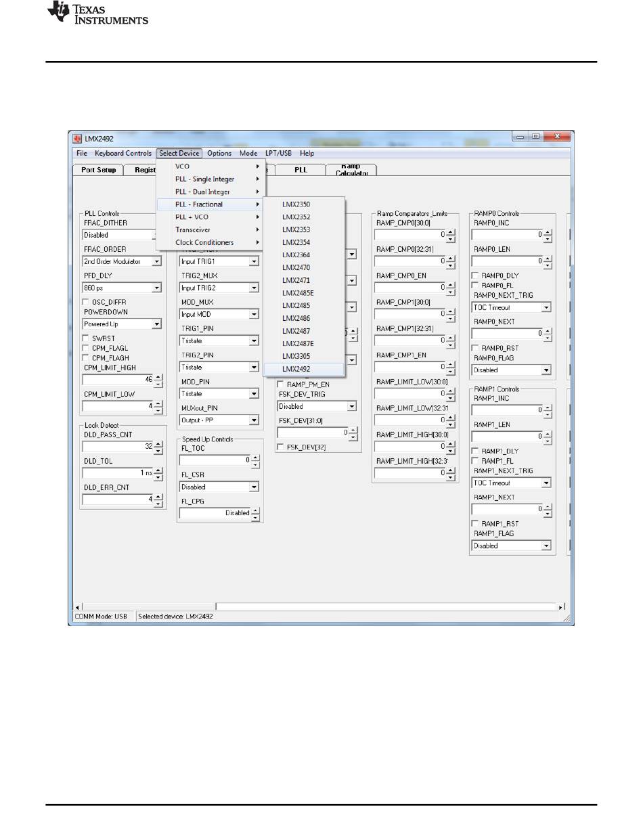Screen dimensions: 643x840
Task: Enable the RAMP_PM_EN checkbox
Action: click(280, 384)
